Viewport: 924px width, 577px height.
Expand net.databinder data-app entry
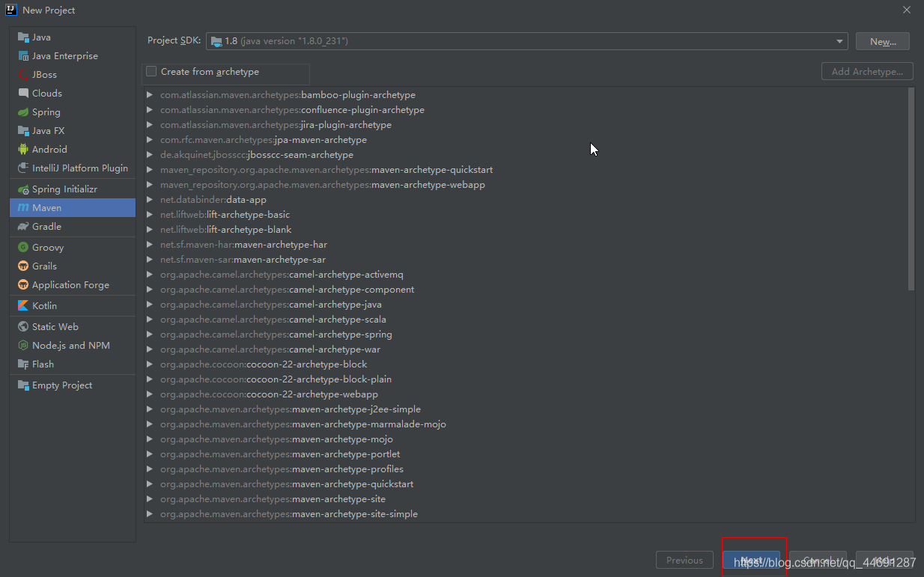[x=150, y=200]
